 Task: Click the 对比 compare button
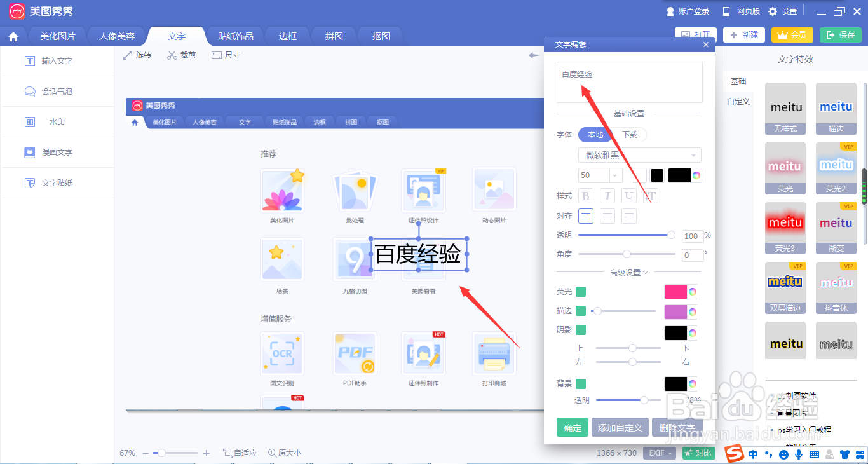click(x=698, y=453)
